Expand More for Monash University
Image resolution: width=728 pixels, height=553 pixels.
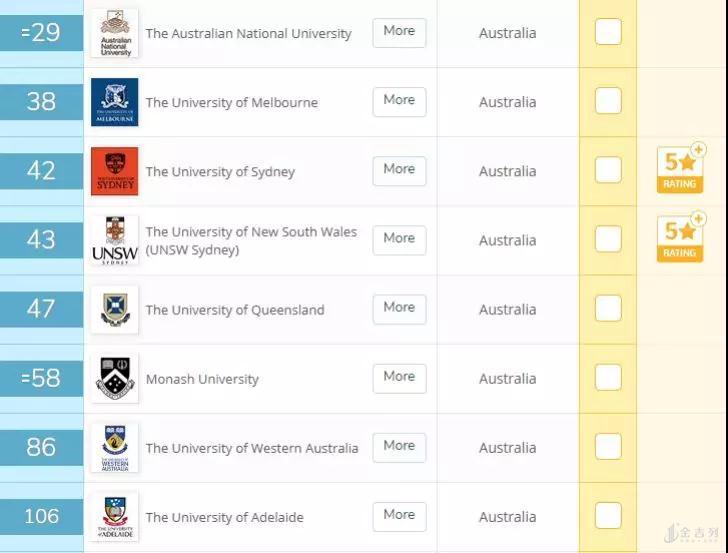pyautogui.click(x=399, y=378)
